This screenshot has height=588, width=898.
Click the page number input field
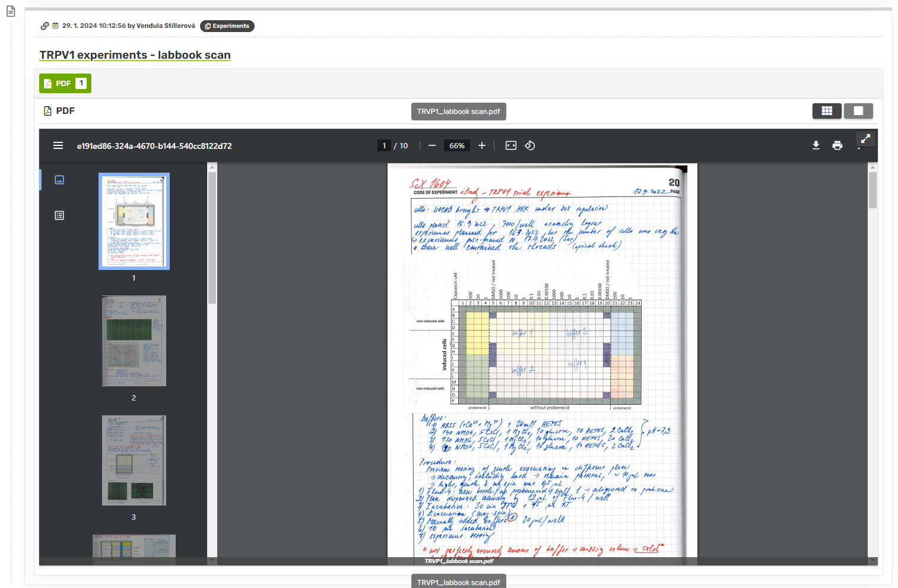[x=384, y=145]
